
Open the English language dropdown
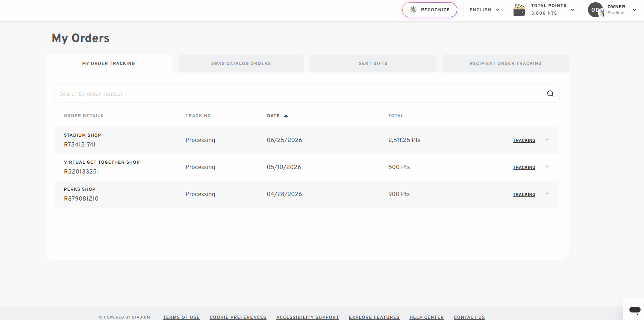(485, 10)
